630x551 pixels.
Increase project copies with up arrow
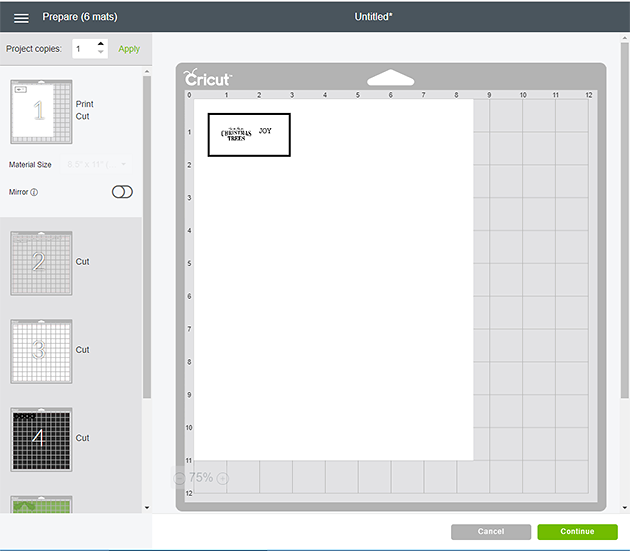pos(101,44)
